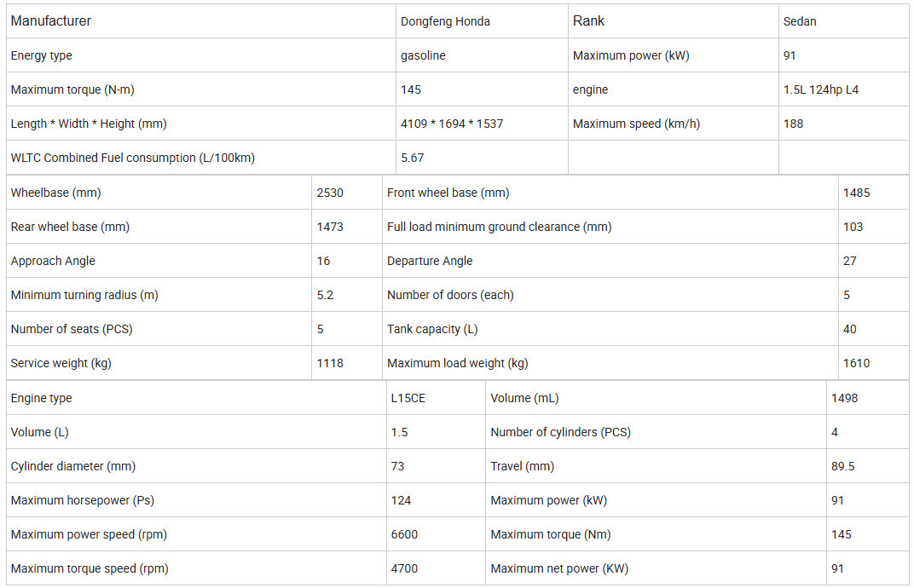Click the gasoline energy type value
This screenshot has width=914, height=588.
click(423, 55)
